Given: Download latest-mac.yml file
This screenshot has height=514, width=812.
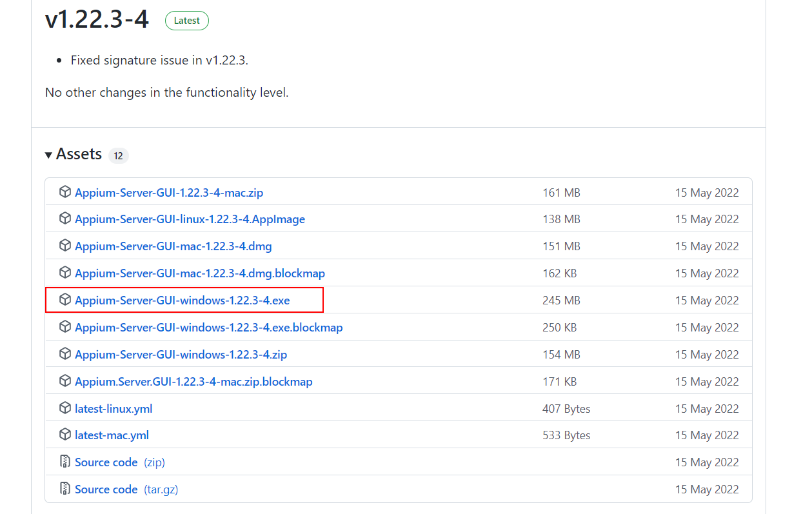Looking at the screenshot, I should coord(112,436).
